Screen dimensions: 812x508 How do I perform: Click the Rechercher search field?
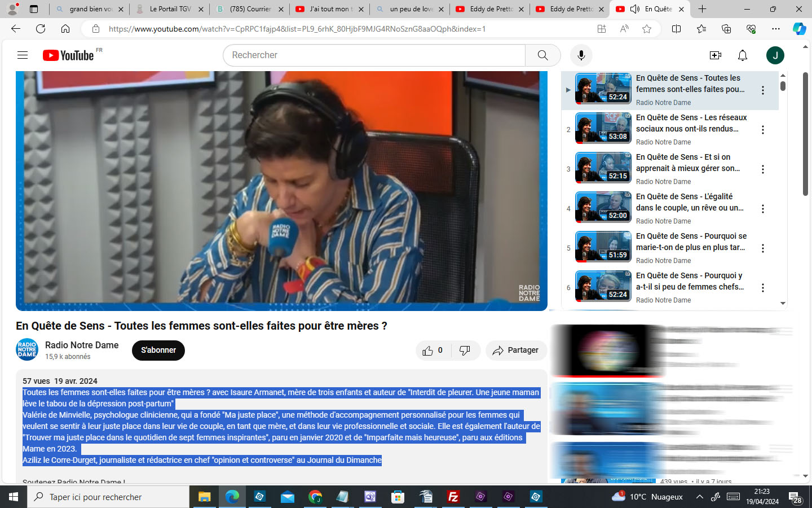pyautogui.click(x=374, y=55)
